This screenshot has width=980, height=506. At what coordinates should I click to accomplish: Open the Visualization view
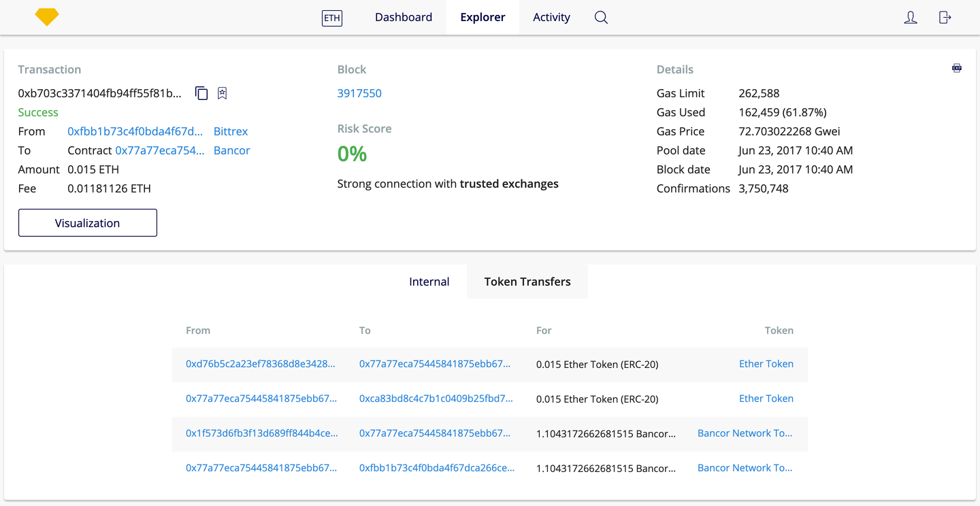(x=87, y=222)
